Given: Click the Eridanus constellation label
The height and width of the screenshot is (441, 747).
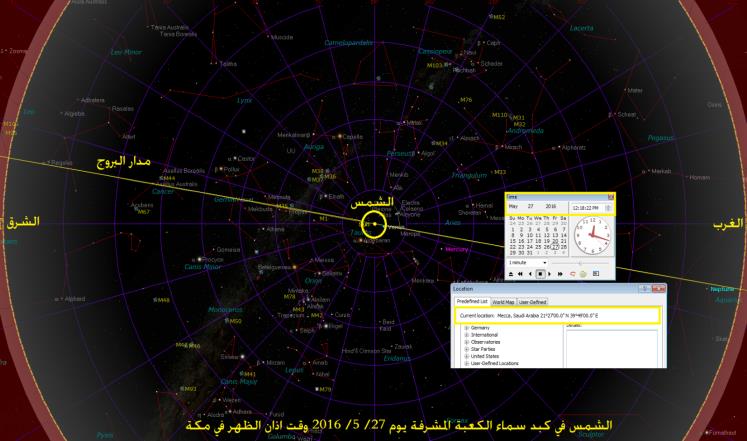Looking at the screenshot, I should tap(397, 358).
